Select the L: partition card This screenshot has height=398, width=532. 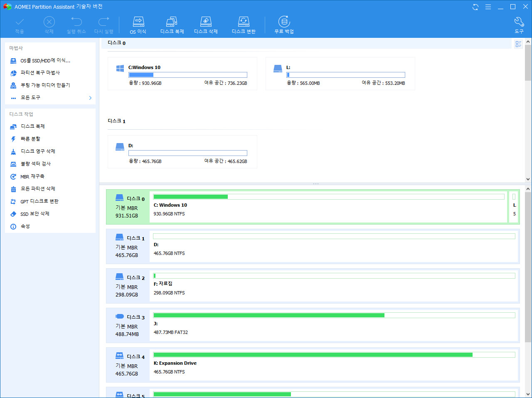point(340,74)
